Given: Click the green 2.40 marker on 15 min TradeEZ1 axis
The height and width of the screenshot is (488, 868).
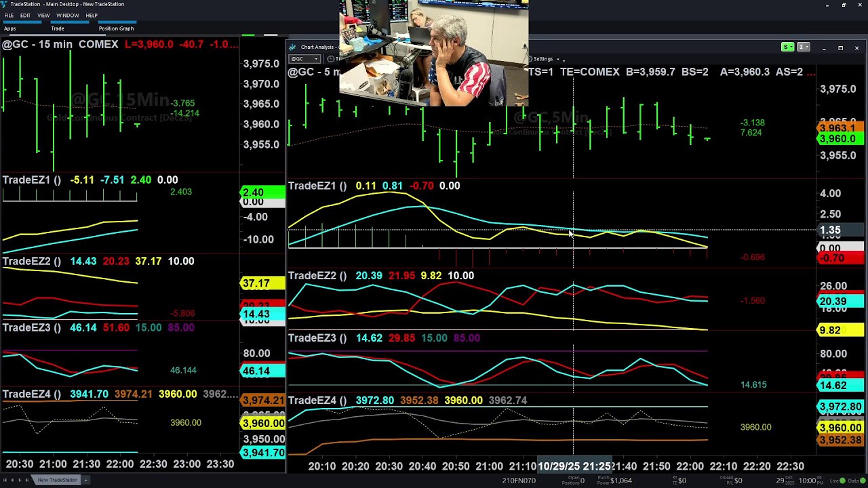Looking at the screenshot, I should [x=262, y=192].
